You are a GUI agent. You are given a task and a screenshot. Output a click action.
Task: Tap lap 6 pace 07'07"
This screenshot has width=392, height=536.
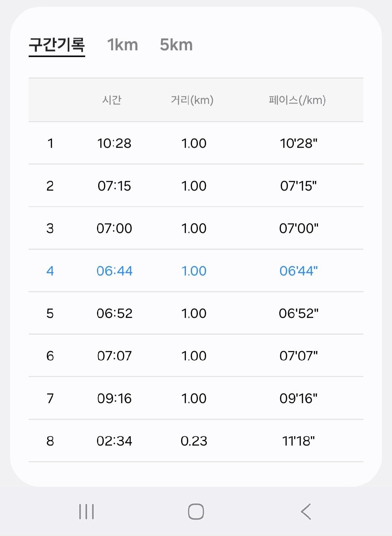click(x=299, y=356)
